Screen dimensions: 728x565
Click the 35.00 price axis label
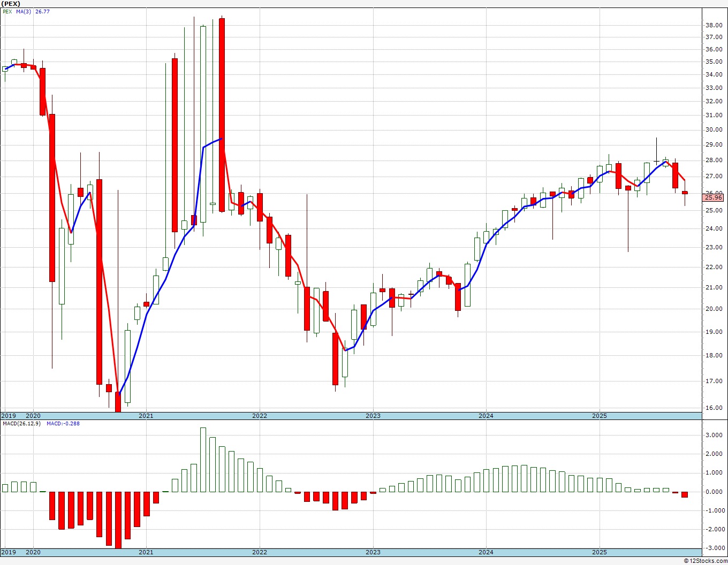(714, 62)
